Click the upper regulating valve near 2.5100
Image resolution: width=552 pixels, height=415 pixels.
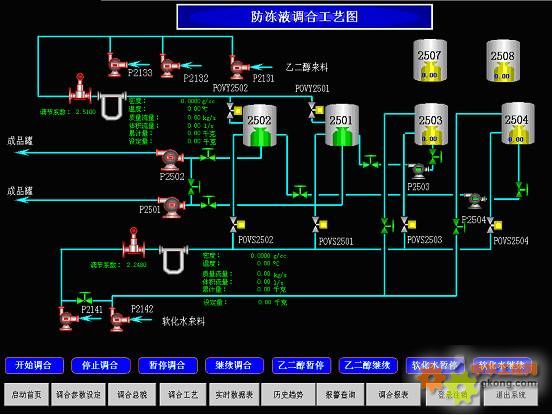coord(80,89)
